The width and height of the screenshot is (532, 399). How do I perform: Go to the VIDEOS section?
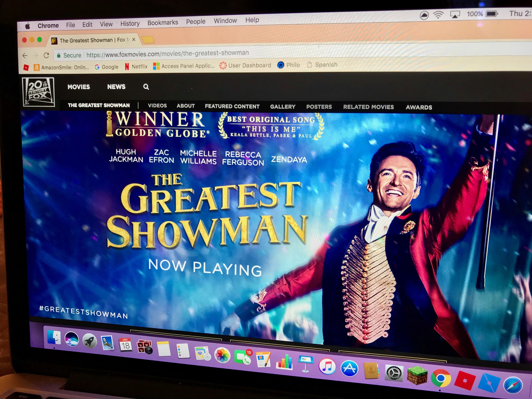click(x=157, y=106)
